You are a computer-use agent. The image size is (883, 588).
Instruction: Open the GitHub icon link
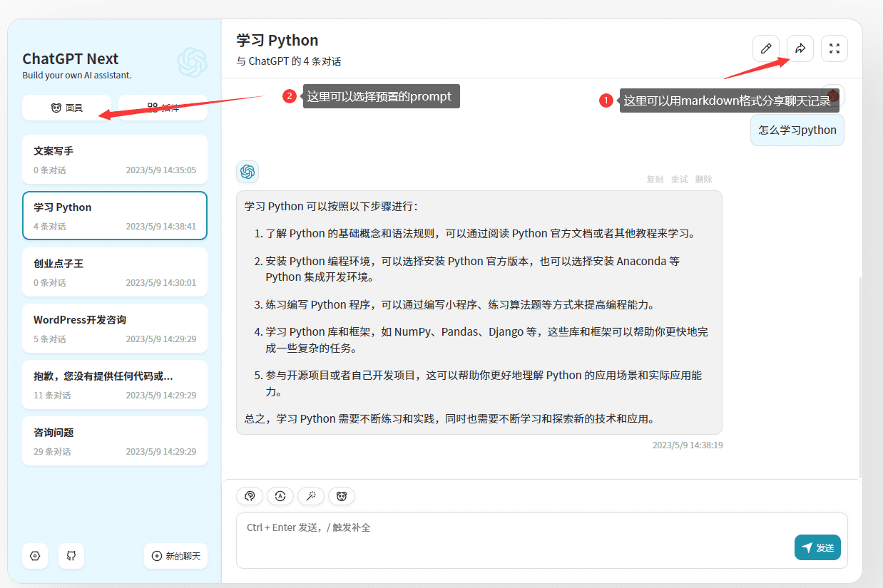point(71,556)
